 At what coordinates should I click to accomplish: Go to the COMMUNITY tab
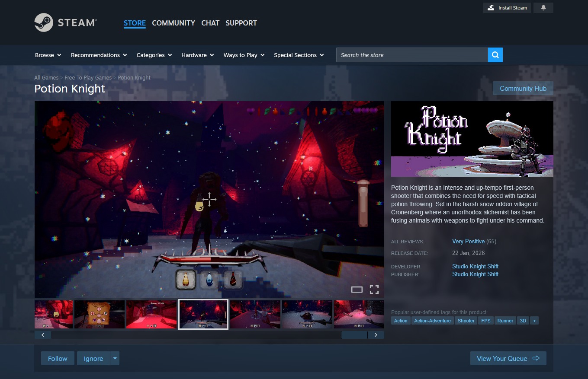174,23
